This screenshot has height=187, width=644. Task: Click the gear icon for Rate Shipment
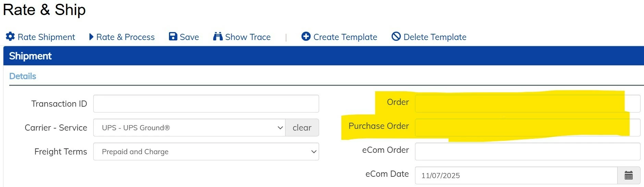click(x=10, y=37)
